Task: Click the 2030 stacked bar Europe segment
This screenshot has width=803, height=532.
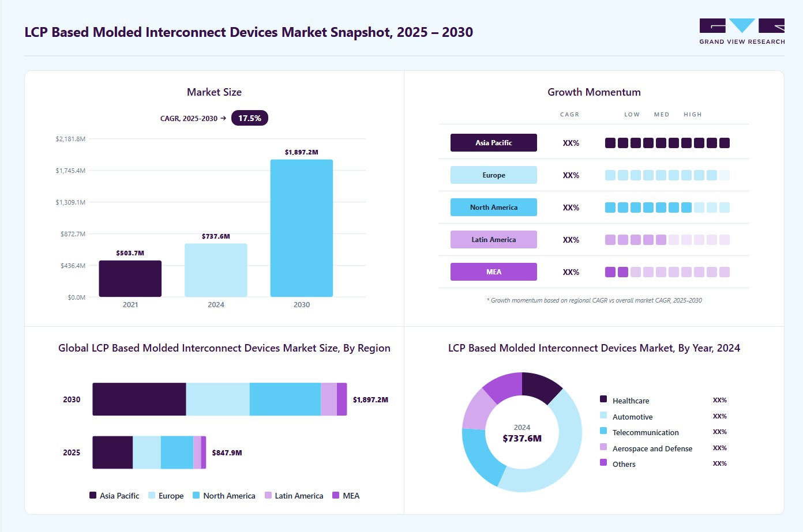Action: (218, 399)
